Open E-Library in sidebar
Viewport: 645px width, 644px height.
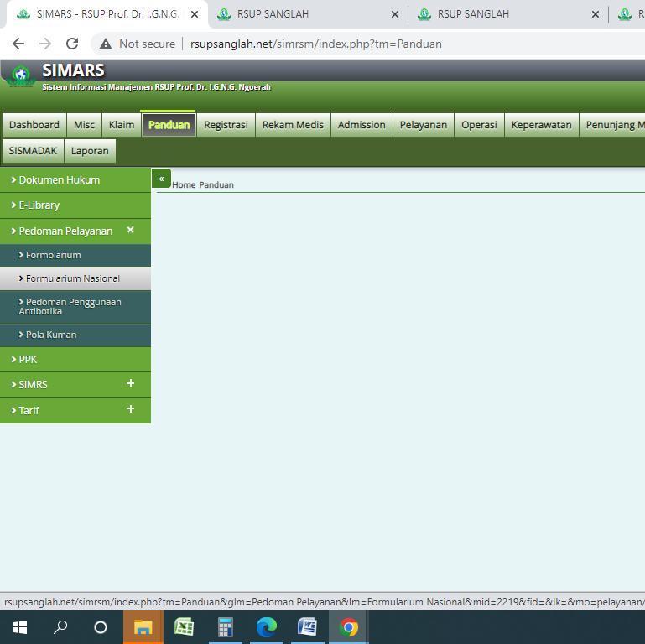coord(75,205)
